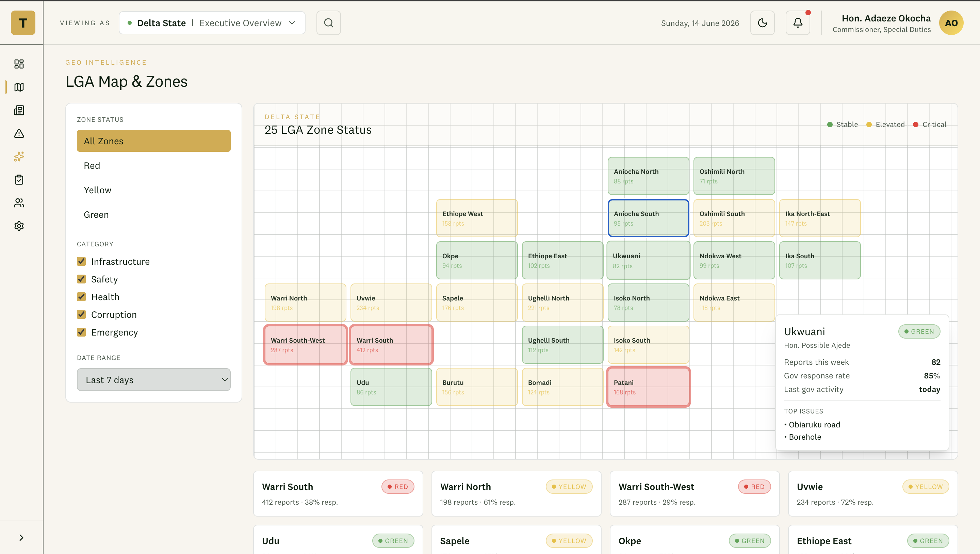Image resolution: width=980 pixels, height=554 pixels.
Task: Open the Warri South summary card
Action: [338, 493]
